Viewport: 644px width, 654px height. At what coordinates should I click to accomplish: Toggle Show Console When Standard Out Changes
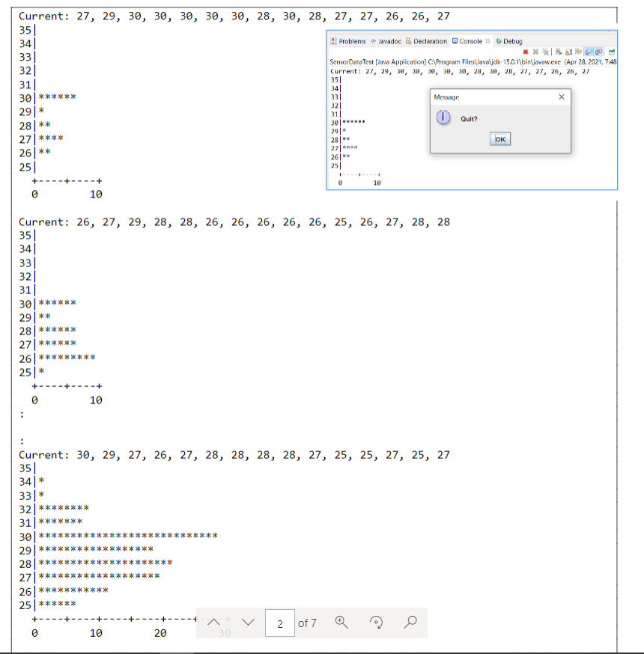pos(589,50)
